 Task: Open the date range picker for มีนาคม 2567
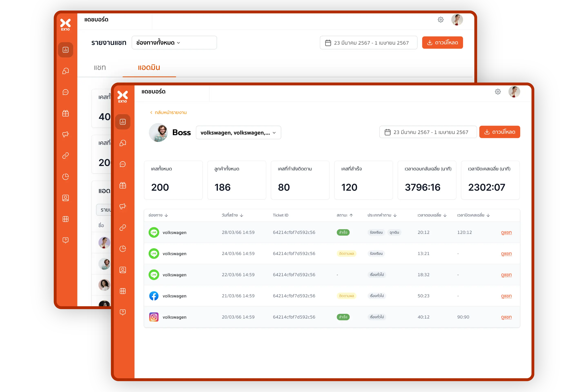[x=428, y=132]
